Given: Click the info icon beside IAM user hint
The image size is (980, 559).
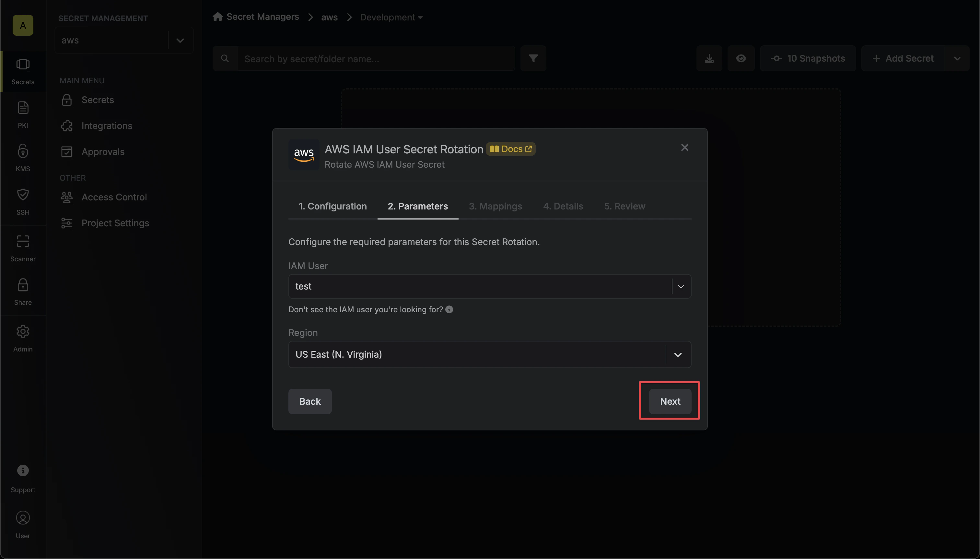Looking at the screenshot, I should point(449,309).
